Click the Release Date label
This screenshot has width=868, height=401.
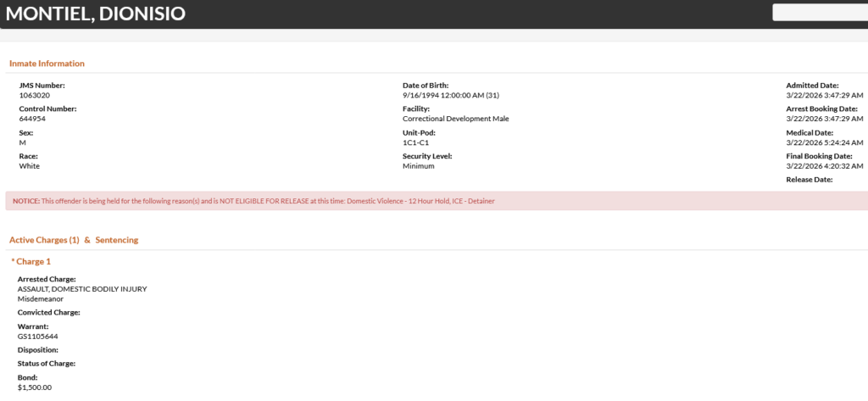tap(810, 180)
